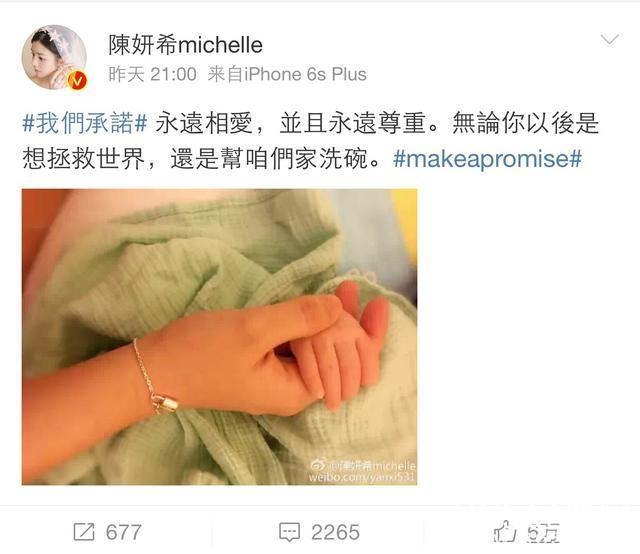Expand post options with top-right chevron
Viewport: 640px width, 554px height.
pos(610,40)
